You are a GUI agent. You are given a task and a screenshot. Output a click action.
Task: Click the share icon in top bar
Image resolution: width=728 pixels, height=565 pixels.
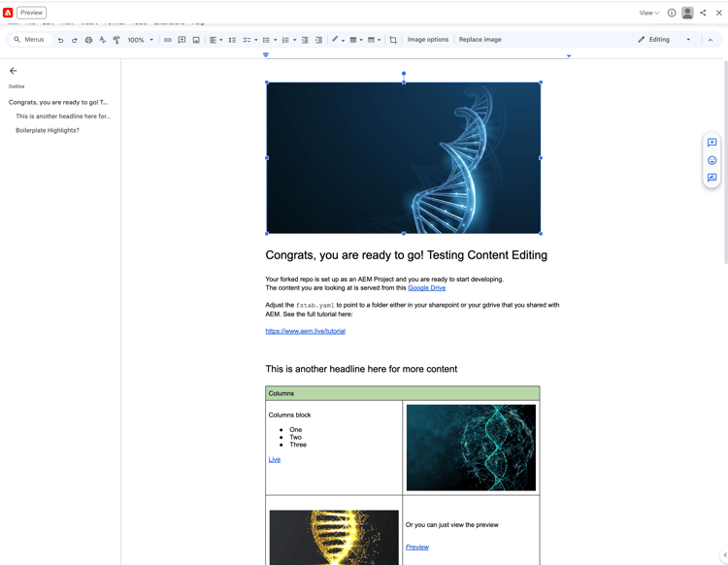pyautogui.click(x=703, y=13)
